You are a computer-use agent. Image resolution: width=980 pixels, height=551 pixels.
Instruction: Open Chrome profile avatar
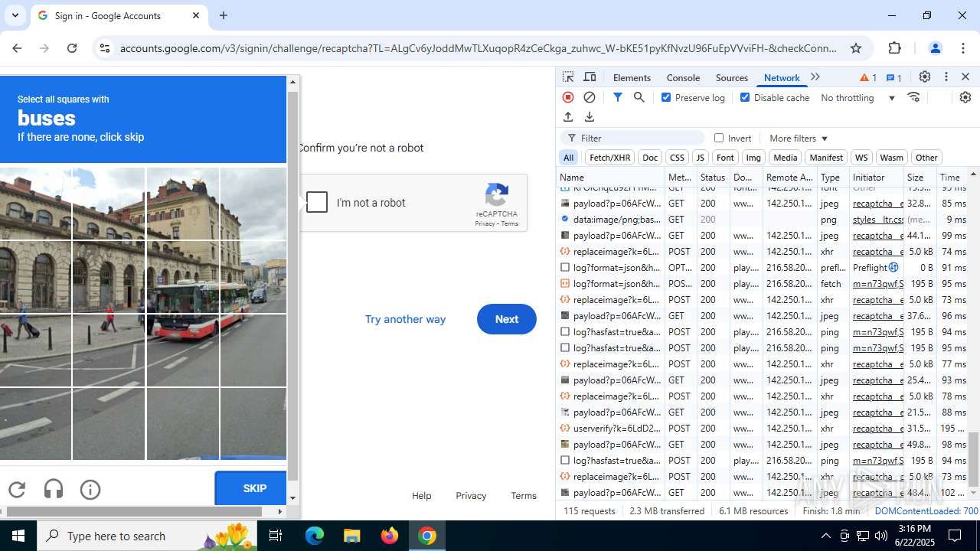click(x=935, y=48)
